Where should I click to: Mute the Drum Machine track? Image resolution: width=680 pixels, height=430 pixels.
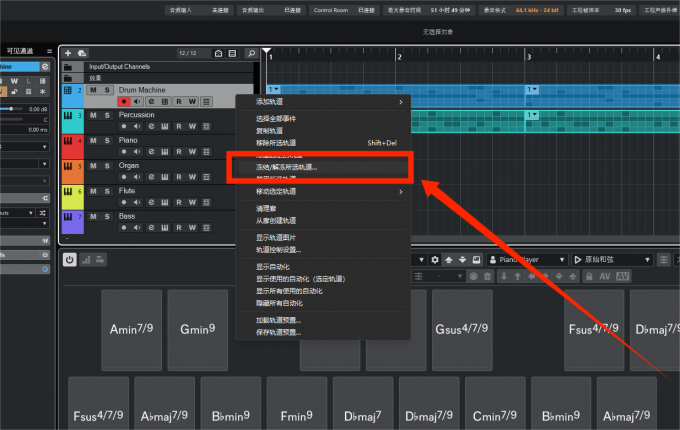(x=93, y=90)
